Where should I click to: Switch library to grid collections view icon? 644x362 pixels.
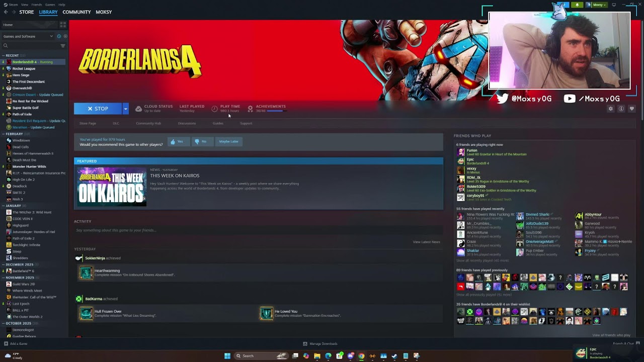click(x=63, y=24)
